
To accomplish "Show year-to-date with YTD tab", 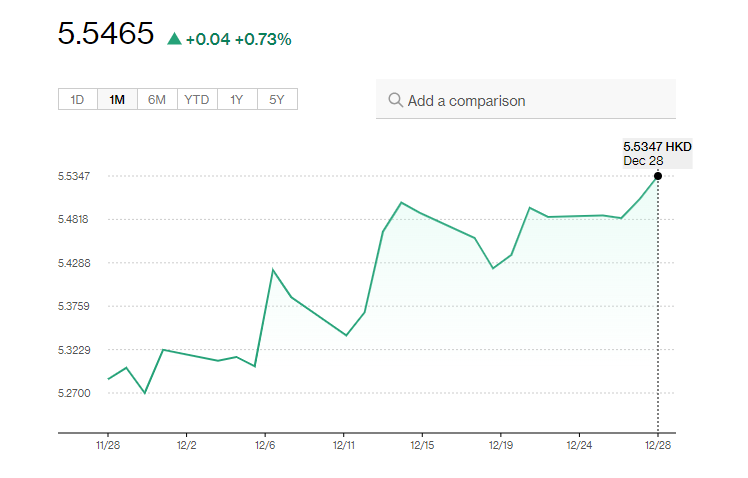I will [x=197, y=99].
